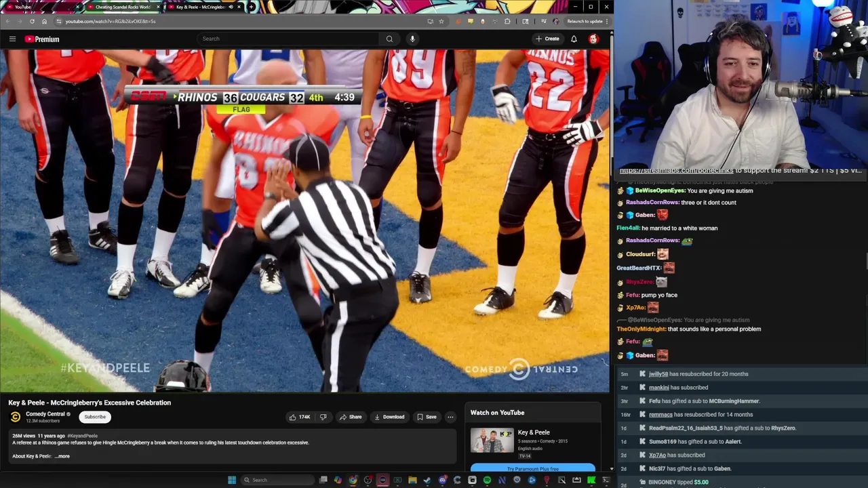Screen dimensions: 868x488
Task: Open the Key & Peele show thumbnail
Action: tap(492, 441)
